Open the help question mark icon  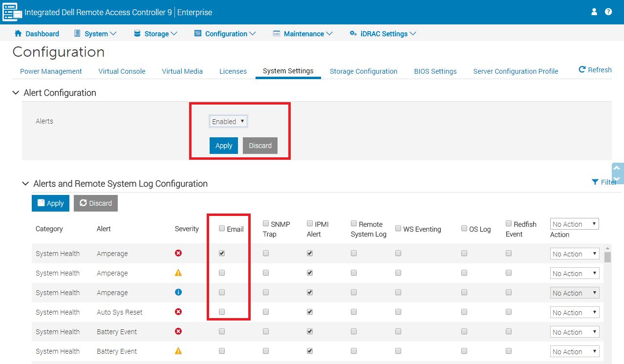pos(608,12)
